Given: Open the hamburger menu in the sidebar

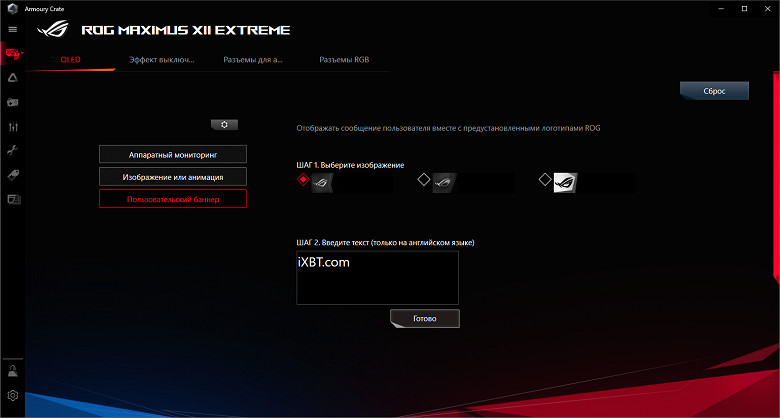Looking at the screenshot, I should click(x=13, y=29).
